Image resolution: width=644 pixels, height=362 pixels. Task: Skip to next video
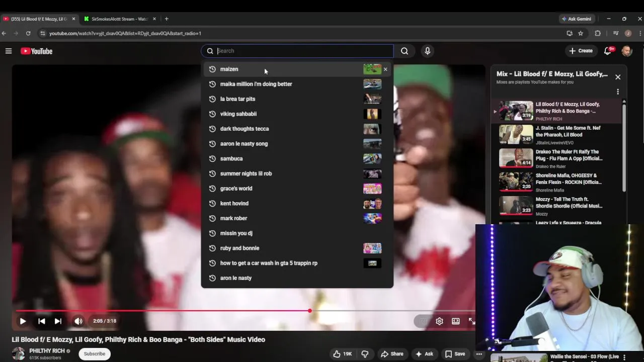[58, 321]
